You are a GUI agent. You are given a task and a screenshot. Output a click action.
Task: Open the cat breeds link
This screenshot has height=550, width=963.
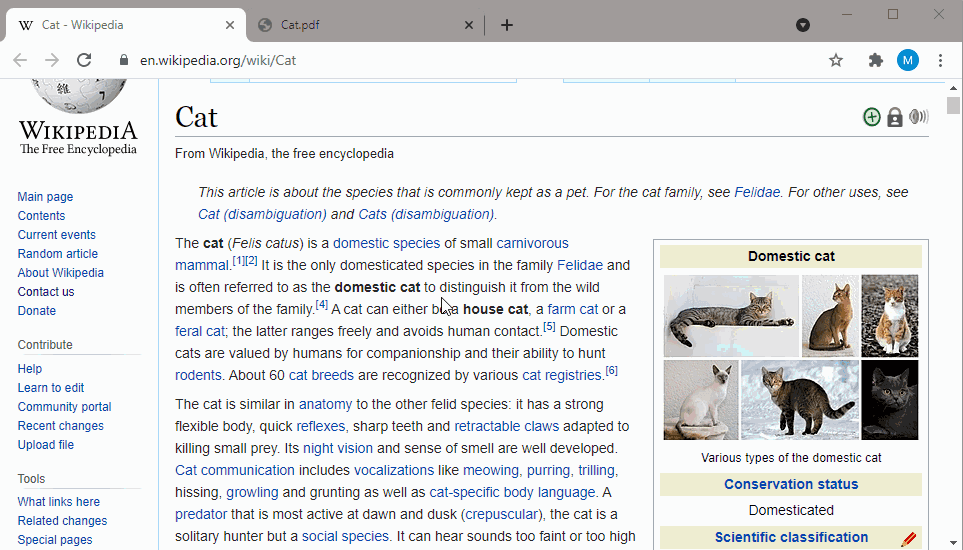point(321,375)
